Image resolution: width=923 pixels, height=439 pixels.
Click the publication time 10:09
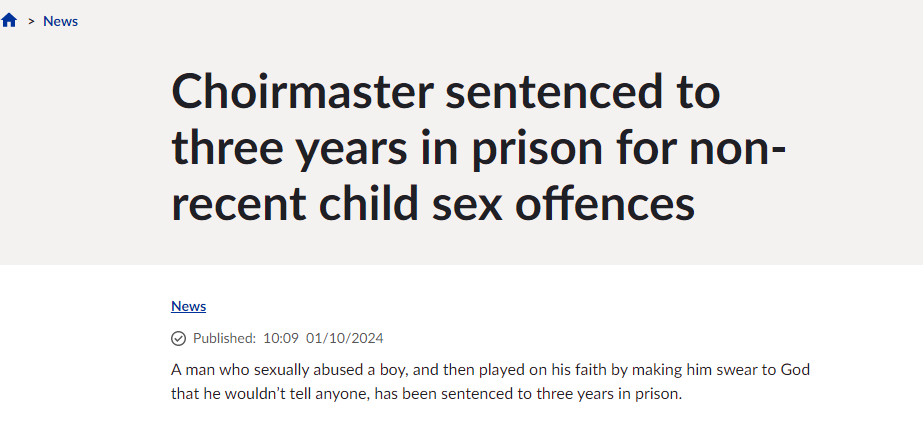[281, 338]
